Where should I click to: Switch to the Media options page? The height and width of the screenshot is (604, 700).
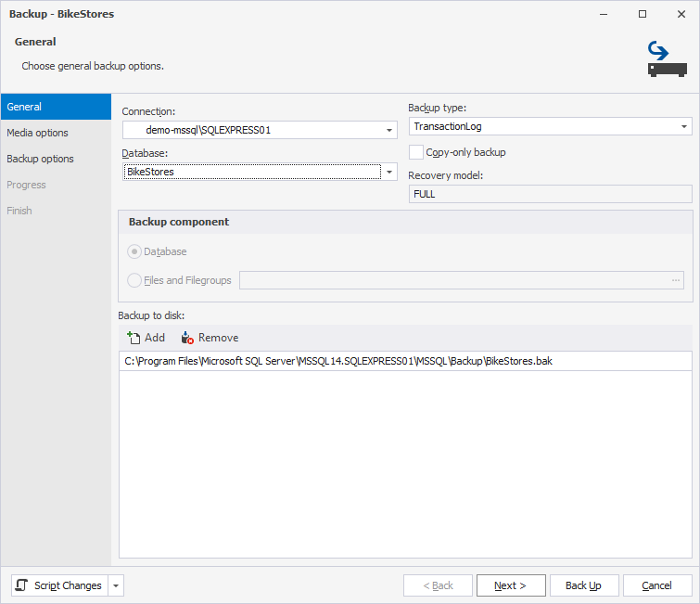click(x=56, y=133)
